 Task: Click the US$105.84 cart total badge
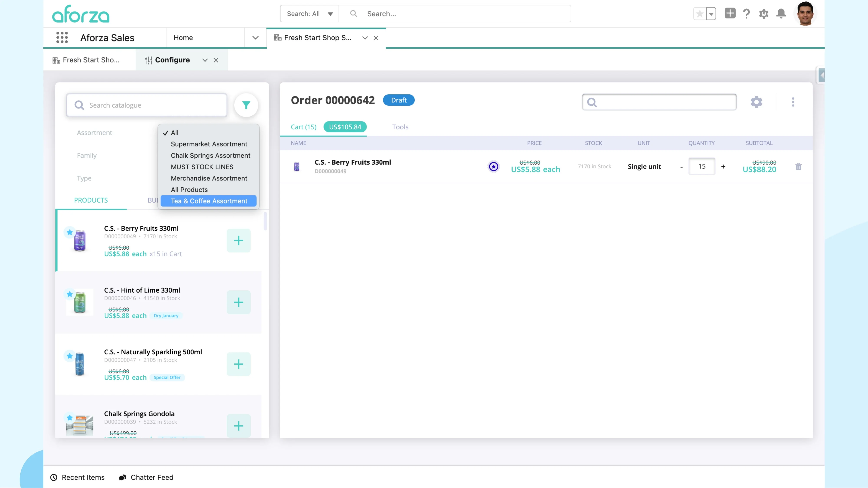(345, 127)
